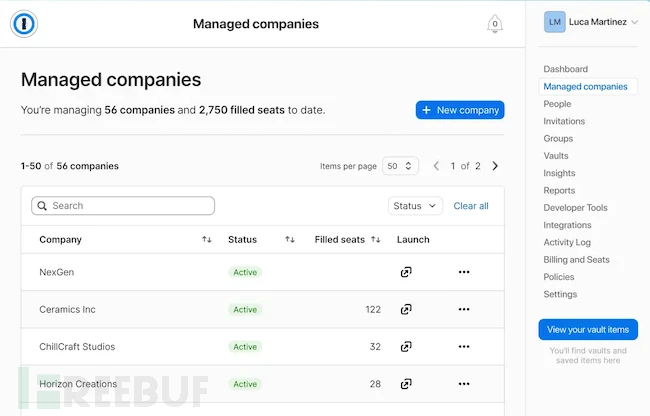Open the notifications bell
Screen dimensions: 650x416
[x=494, y=24]
